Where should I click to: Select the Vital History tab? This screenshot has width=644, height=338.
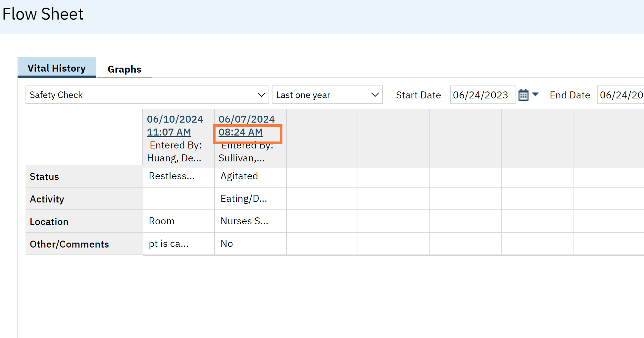tap(57, 68)
